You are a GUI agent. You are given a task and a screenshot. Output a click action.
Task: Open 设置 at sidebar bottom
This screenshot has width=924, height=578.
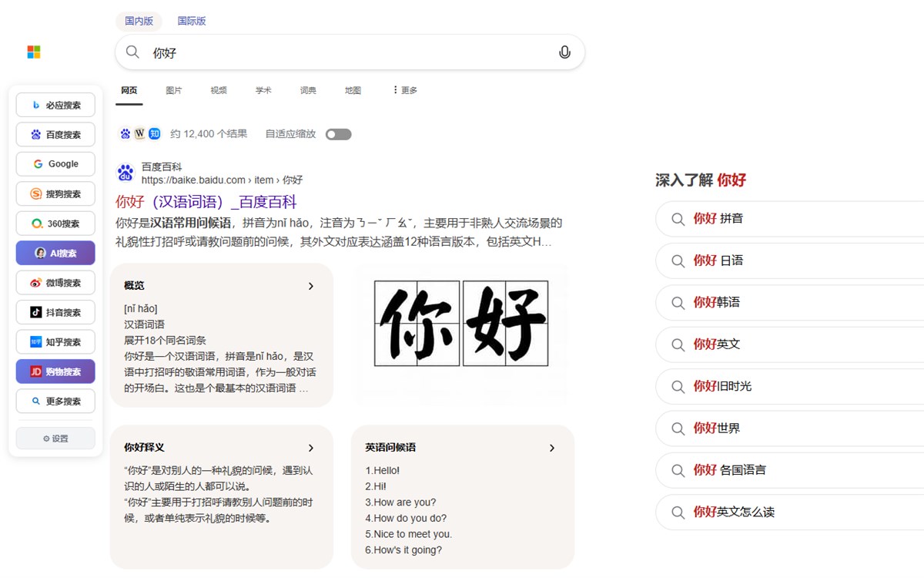pos(55,439)
